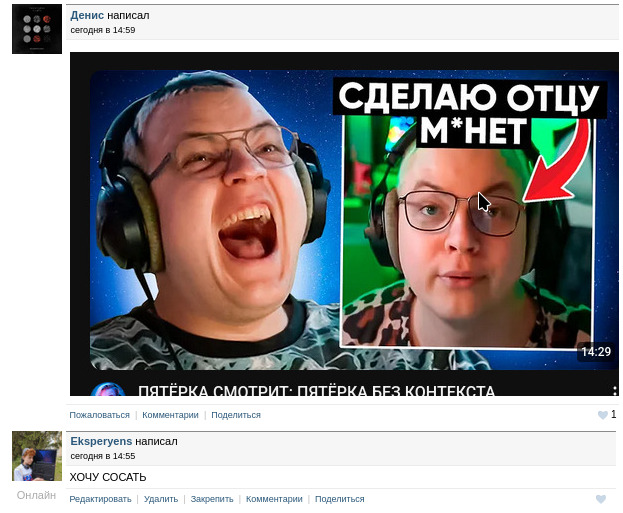The width and height of the screenshot is (623, 513).
Task: Click Закрепить on the Eksperyens post
Action: pyautogui.click(x=212, y=499)
